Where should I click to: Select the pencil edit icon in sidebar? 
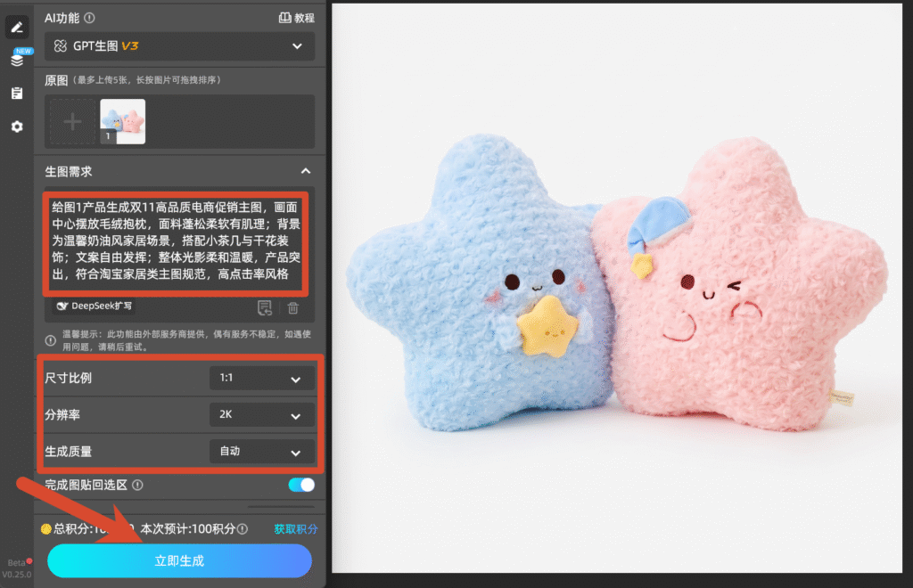(x=17, y=27)
